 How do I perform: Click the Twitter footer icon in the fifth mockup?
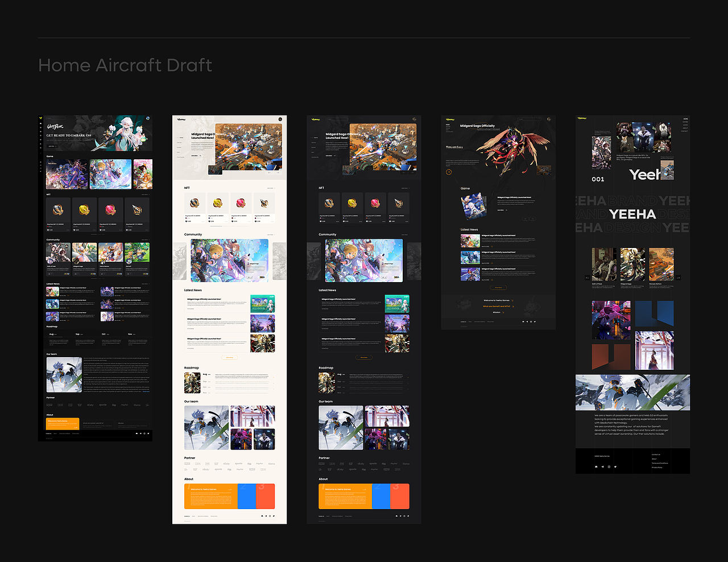[x=615, y=467]
